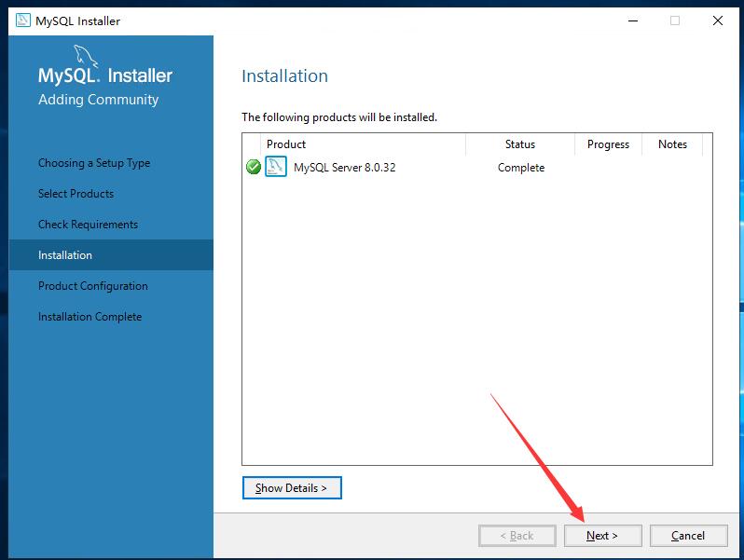
Task: Click the disabled Back button
Action: pyautogui.click(x=517, y=536)
